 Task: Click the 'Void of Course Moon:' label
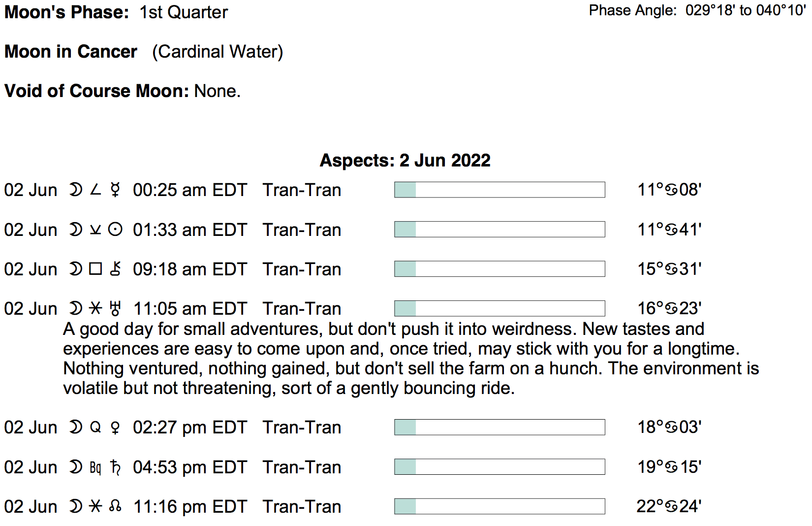tap(96, 91)
